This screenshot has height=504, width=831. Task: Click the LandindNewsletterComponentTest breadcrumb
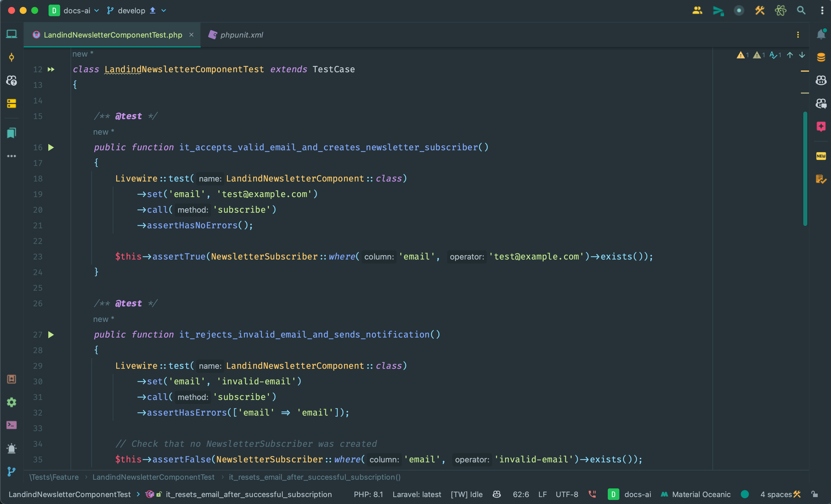154,477
